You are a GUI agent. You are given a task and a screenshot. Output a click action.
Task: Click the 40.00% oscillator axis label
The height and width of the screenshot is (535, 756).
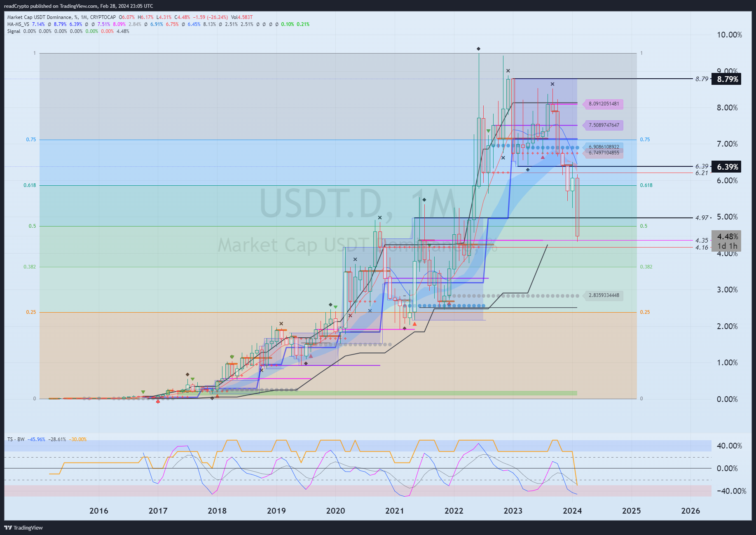(729, 446)
